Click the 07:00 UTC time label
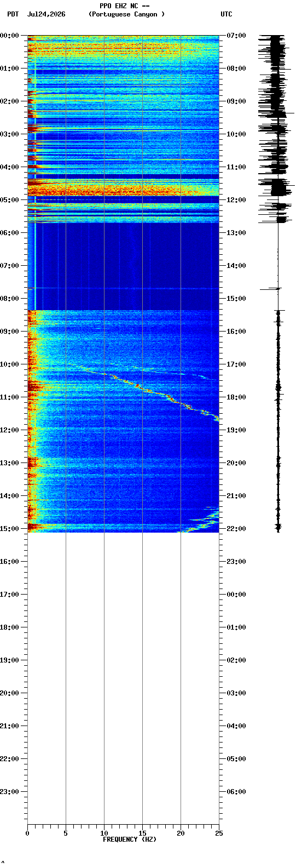This screenshot has width=302, height=868. [x=236, y=36]
